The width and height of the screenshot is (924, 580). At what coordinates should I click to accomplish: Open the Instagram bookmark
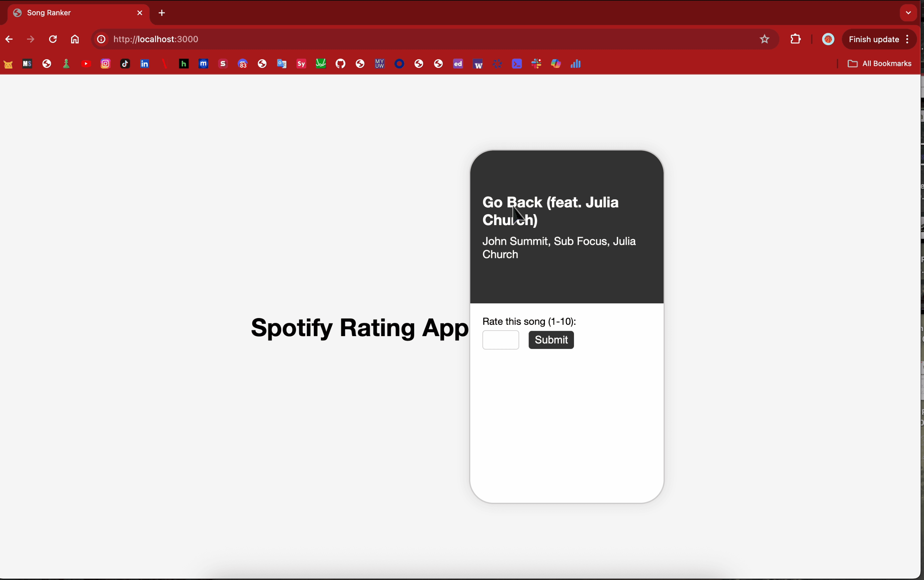pos(105,64)
